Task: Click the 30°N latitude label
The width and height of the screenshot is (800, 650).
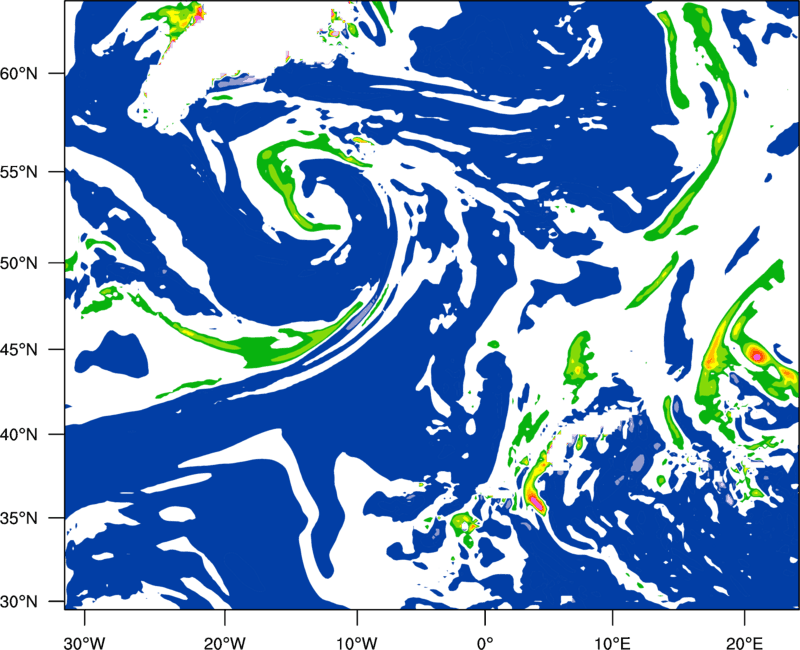Action: pyautogui.click(x=19, y=602)
